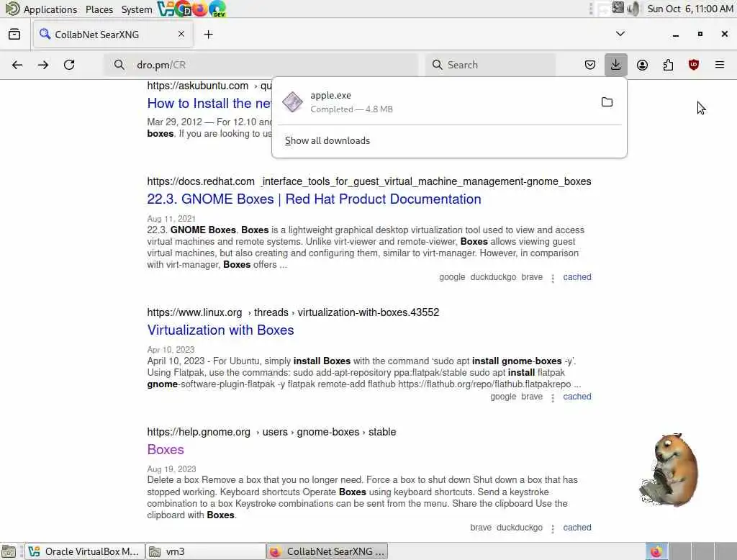Open cached link for the help.gnome.org result
The height and width of the screenshot is (560, 737).
coord(577,528)
